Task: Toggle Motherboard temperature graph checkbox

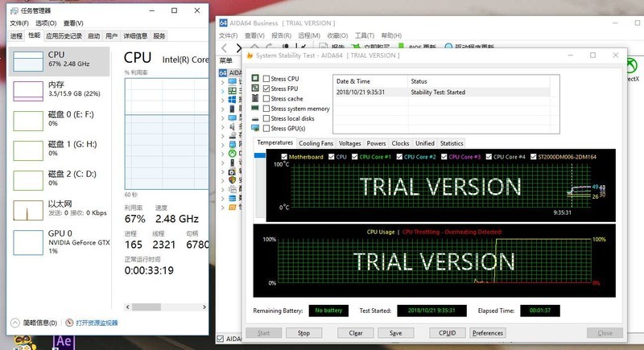Action: click(284, 157)
